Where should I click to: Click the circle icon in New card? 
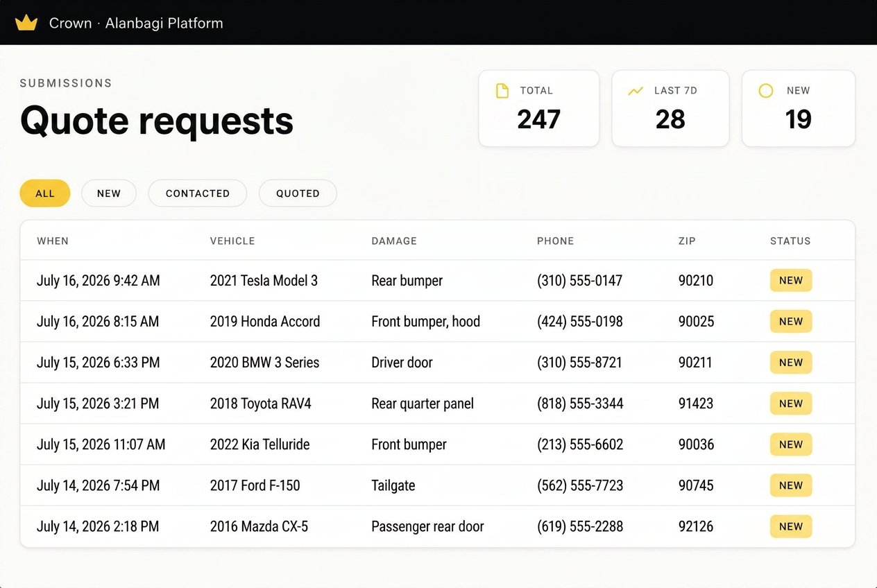pos(766,91)
